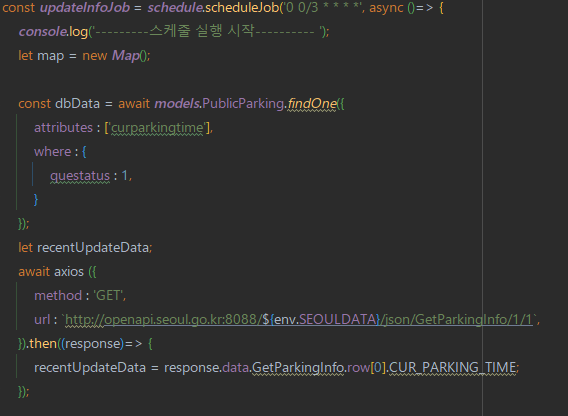
Task: Click the attributes property key
Action: click(x=63, y=128)
